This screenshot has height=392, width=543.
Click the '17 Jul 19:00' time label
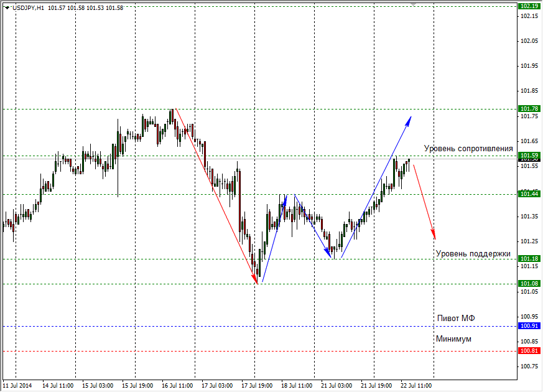(x=257, y=385)
